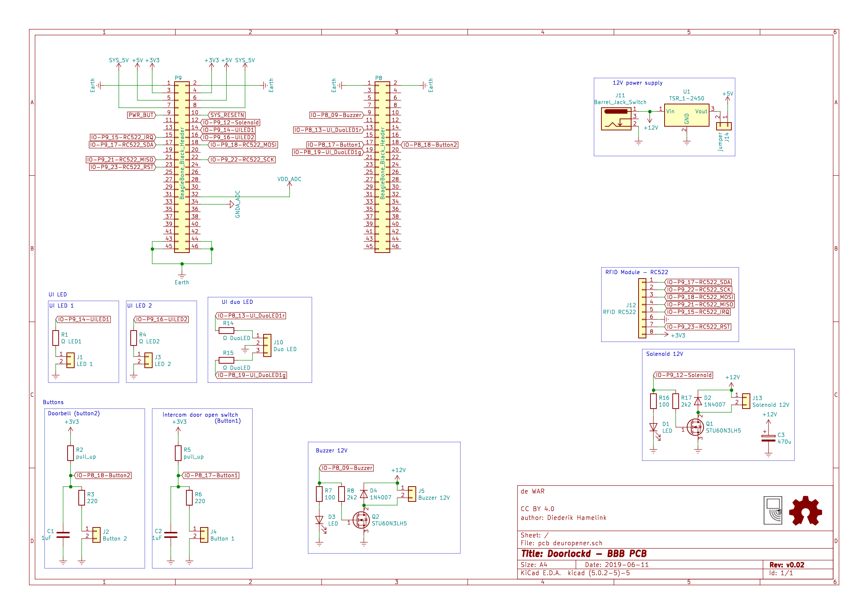Select the IO-P8_18-Button2 label on P8

tap(430, 145)
